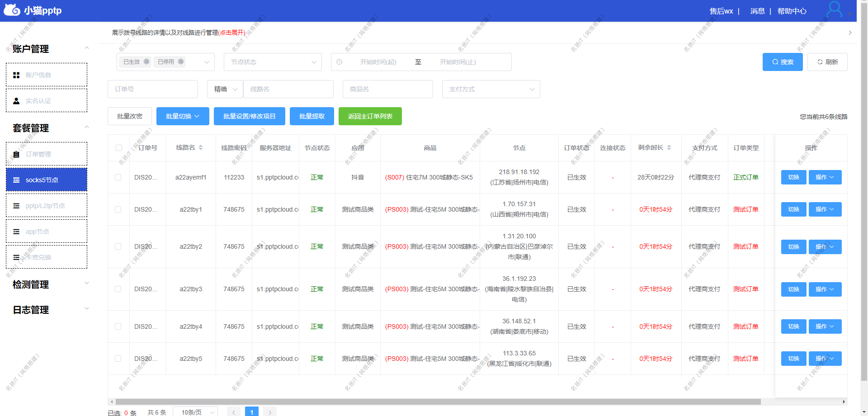
Task: Click the sort icon beside 线路名
Action: click(x=201, y=148)
